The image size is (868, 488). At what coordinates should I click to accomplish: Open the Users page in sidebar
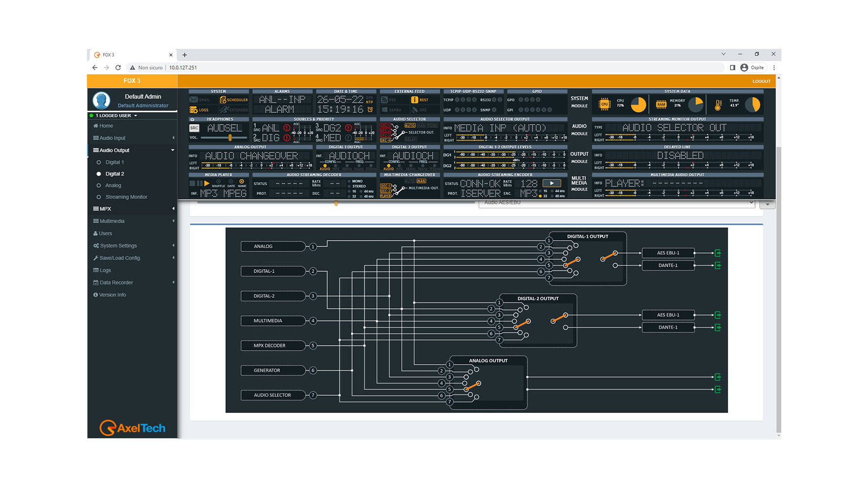point(105,233)
